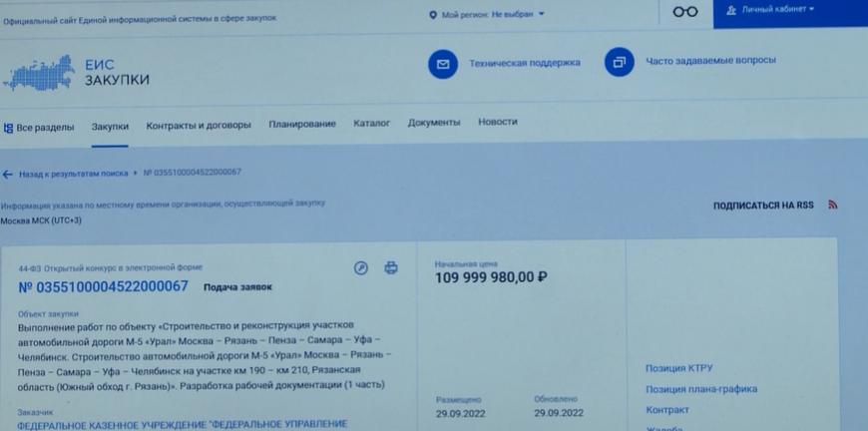The width and height of the screenshot is (868, 431).
Task: Open the Новости tab
Action: pos(498,121)
